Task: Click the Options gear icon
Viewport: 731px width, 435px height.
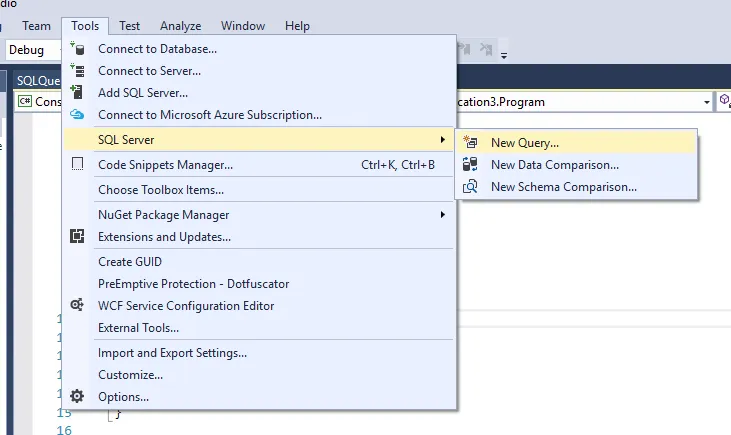Action: 78,396
